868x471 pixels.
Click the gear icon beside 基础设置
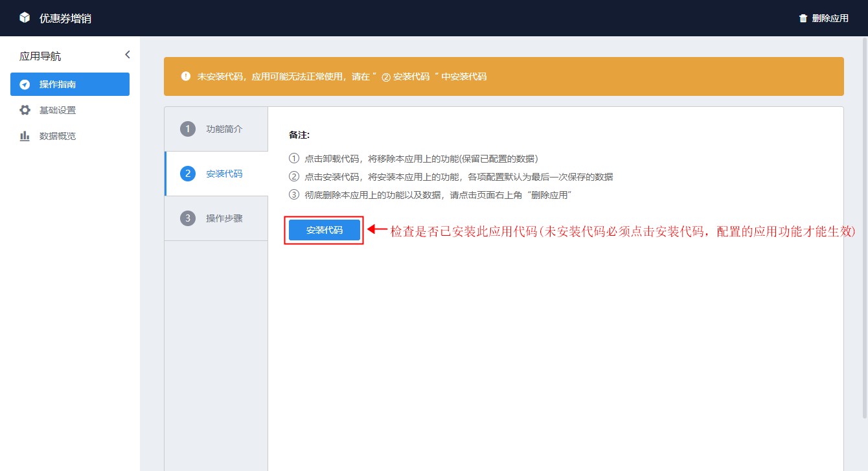coord(25,110)
